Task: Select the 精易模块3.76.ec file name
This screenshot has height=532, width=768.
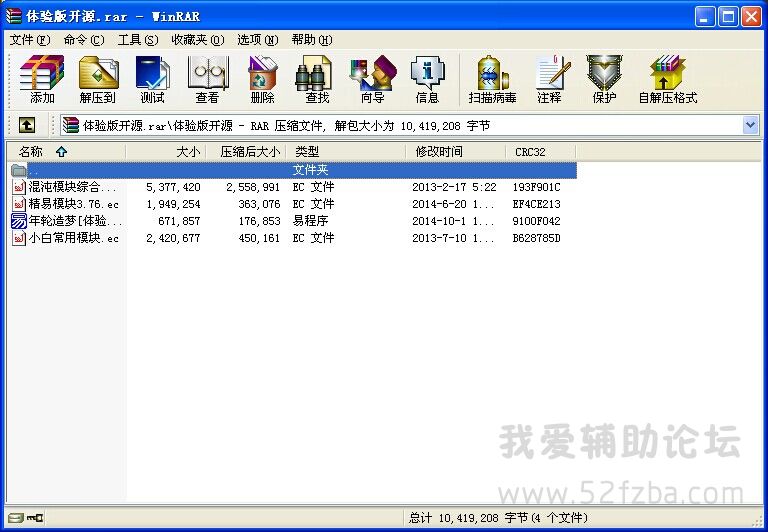Action: click(73, 204)
